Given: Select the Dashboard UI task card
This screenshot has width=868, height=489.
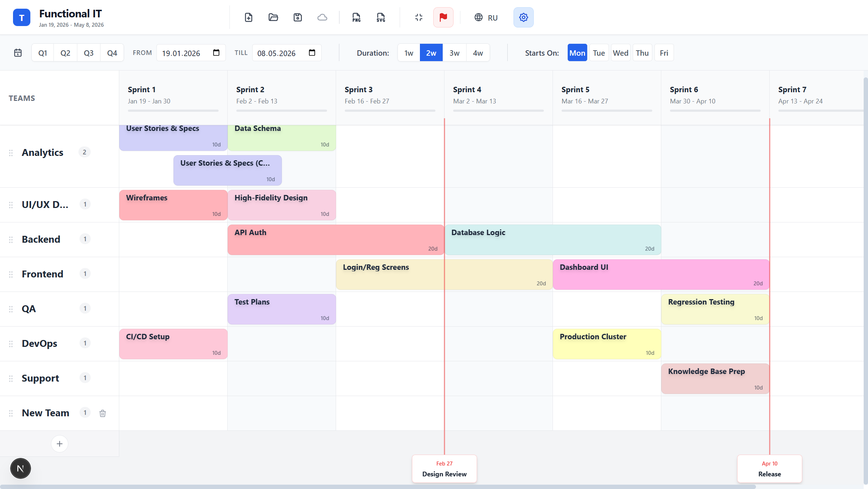Looking at the screenshot, I should point(661,275).
